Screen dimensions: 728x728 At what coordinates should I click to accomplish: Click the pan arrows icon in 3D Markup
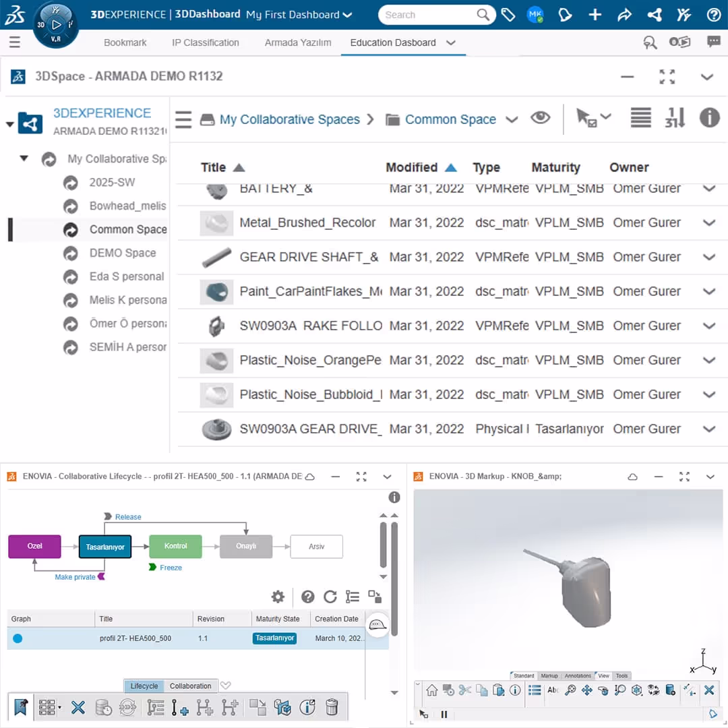[x=587, y=690]
